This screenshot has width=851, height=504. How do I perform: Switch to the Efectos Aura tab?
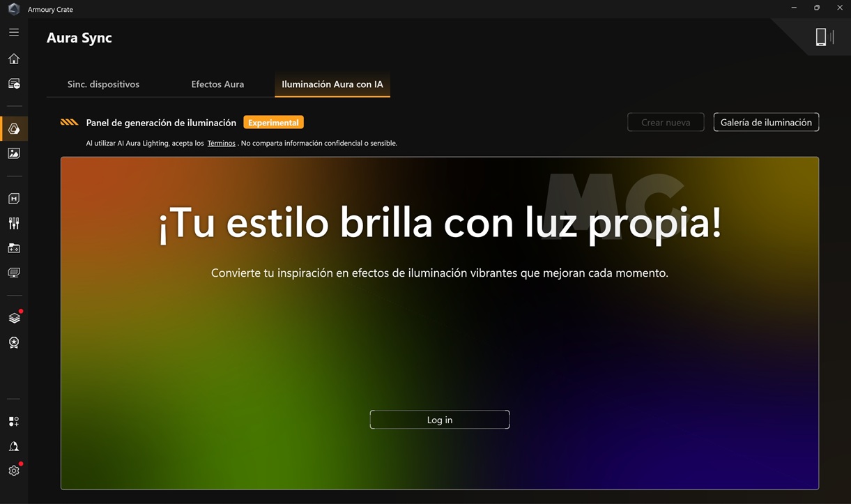pyautogui.click(x=217, y=84)
